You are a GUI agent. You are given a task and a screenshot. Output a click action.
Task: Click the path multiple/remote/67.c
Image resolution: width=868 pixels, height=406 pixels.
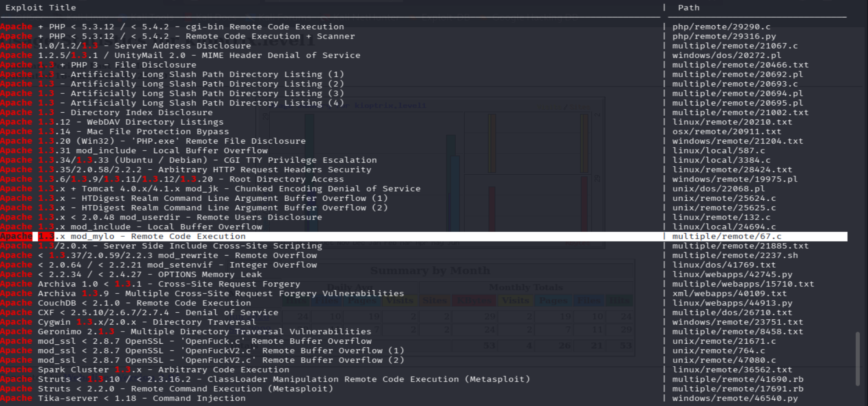727,236
